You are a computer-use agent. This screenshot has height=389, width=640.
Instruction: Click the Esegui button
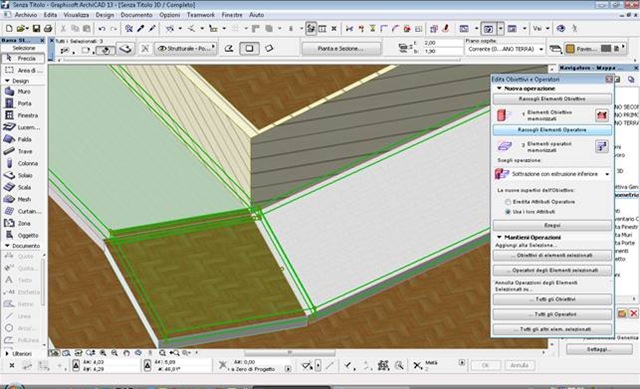click(552, 225)
